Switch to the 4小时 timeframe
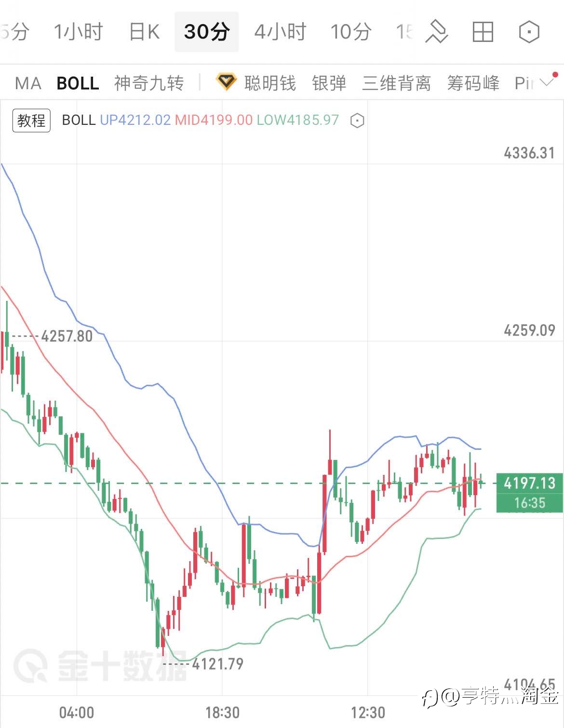 point(281,32)
